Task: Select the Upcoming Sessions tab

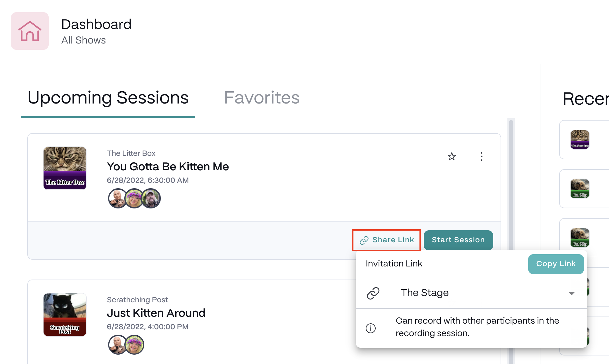Action: [x=108, y=98]
